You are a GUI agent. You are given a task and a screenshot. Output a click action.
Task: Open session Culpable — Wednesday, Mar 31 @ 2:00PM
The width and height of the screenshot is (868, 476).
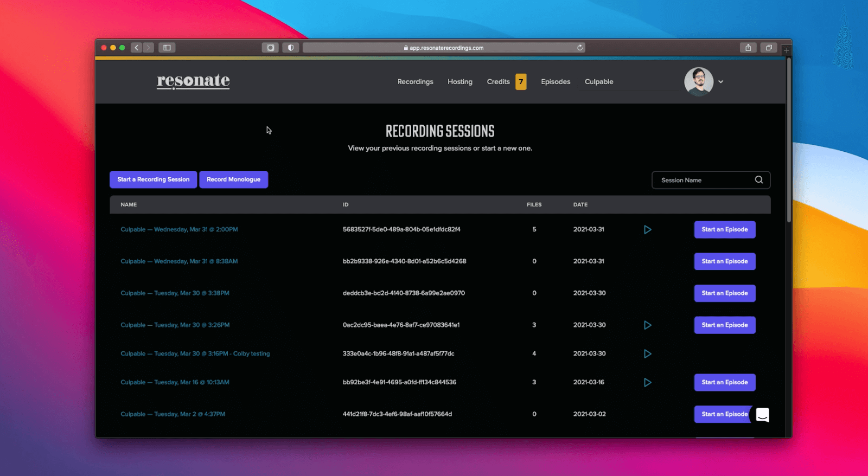point(179,229)
